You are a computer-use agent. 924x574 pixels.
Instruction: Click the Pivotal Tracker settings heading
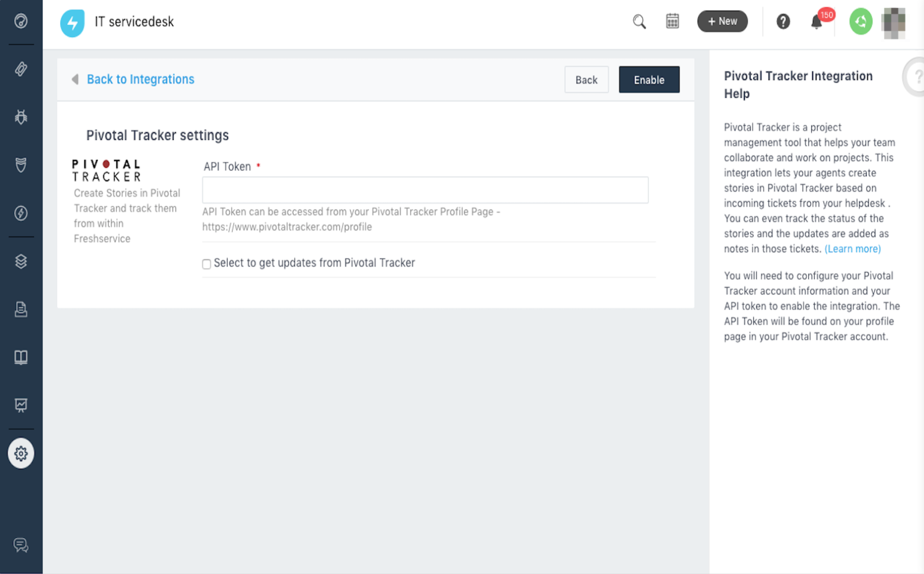coord(157,135)
